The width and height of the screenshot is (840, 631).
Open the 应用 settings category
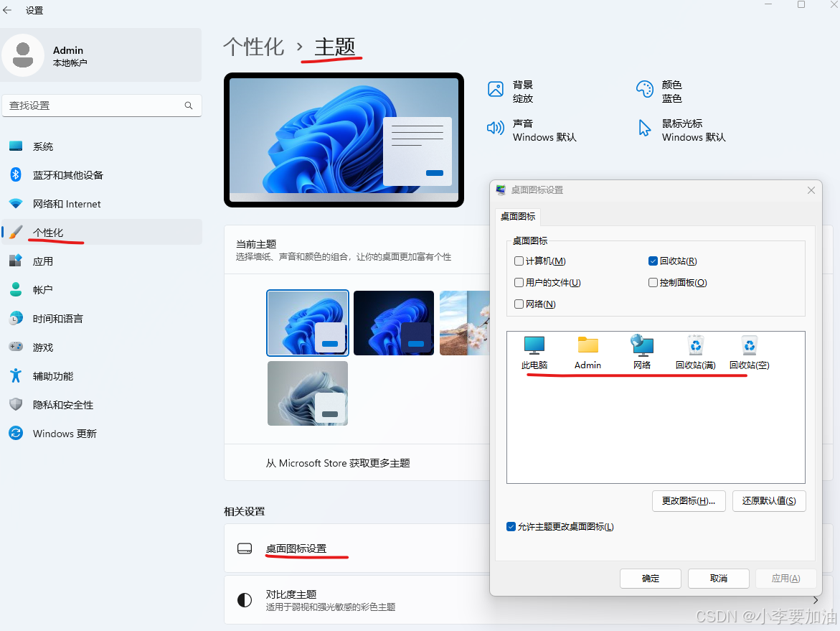(102, 261)
